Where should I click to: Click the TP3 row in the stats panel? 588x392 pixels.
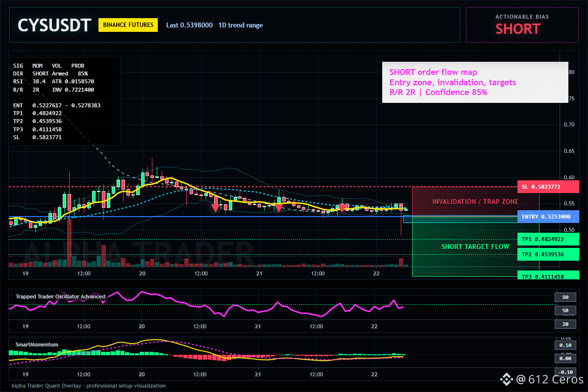[x=37, y=129]
